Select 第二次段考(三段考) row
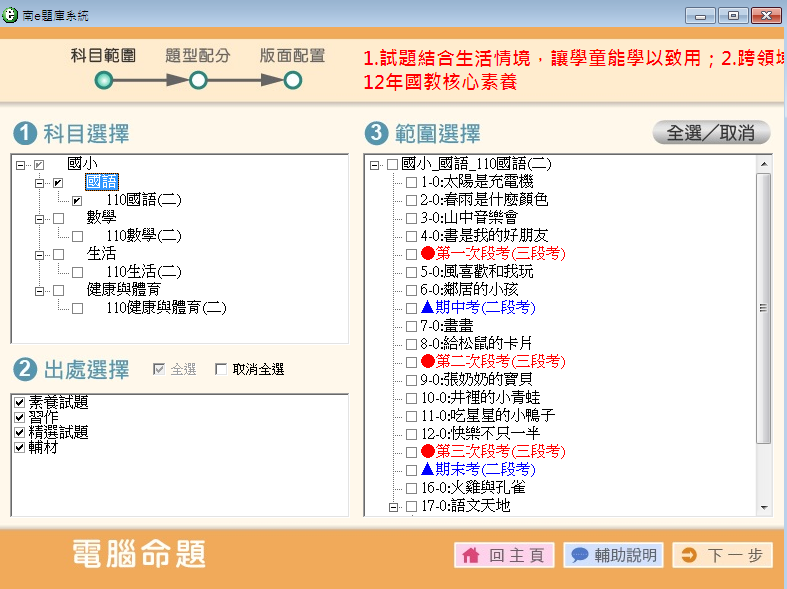Image resolution: width=787 pixels, height=589 pixels. (493, 362)
